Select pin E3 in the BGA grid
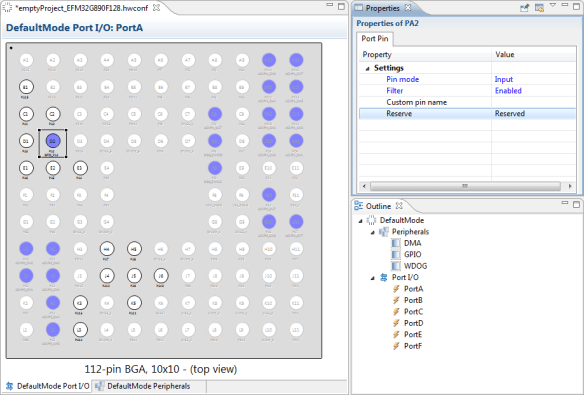This screenshot has width=584, height=395. click(x=80, y=168)
